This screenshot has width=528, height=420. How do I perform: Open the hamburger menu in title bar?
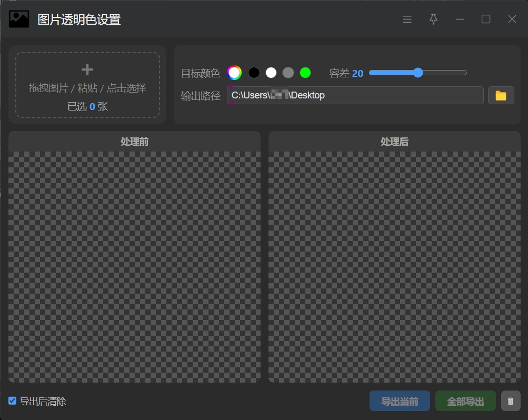point(407,19)
